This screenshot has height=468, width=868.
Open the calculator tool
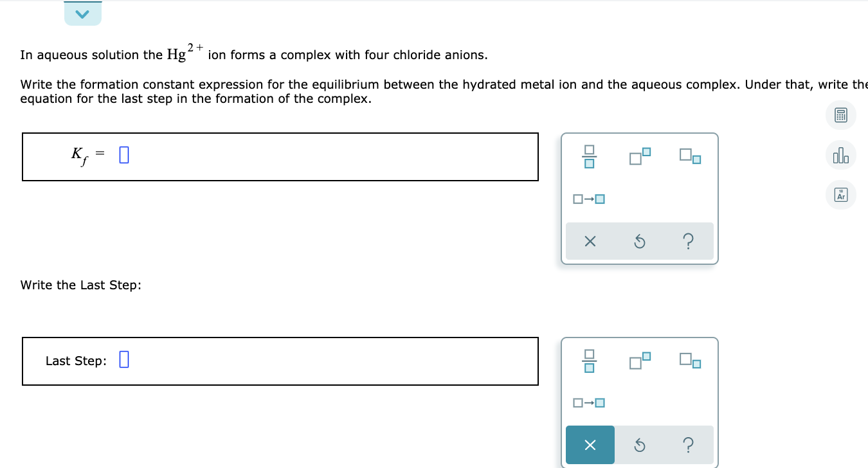coord(840,115)
